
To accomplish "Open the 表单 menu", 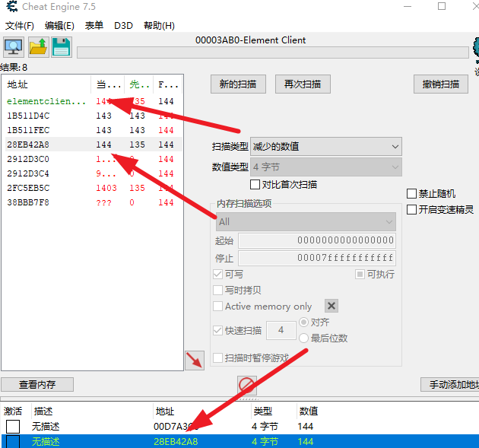I will coord(94,26).
